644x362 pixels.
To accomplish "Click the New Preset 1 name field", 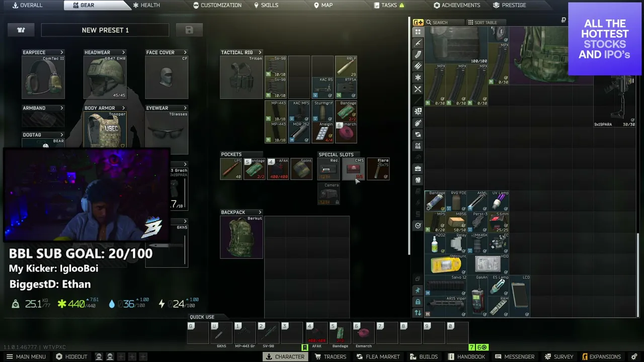I will (105, 30).
